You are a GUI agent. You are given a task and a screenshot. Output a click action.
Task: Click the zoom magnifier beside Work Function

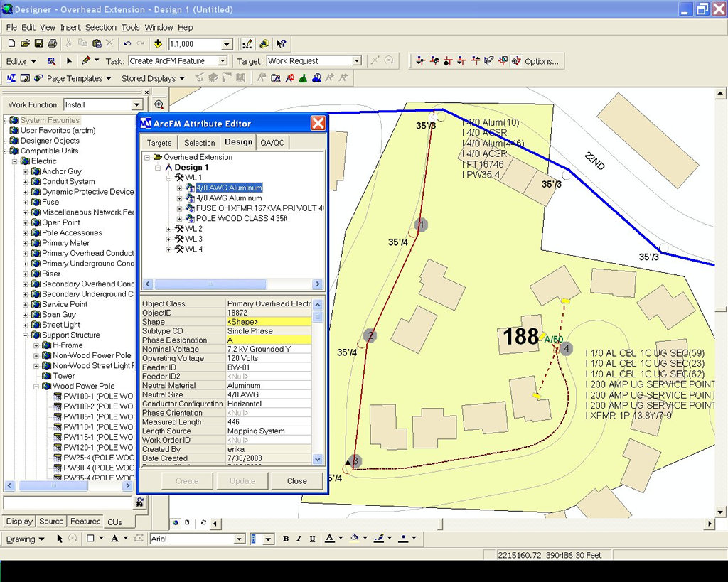[x=159, y=104]
